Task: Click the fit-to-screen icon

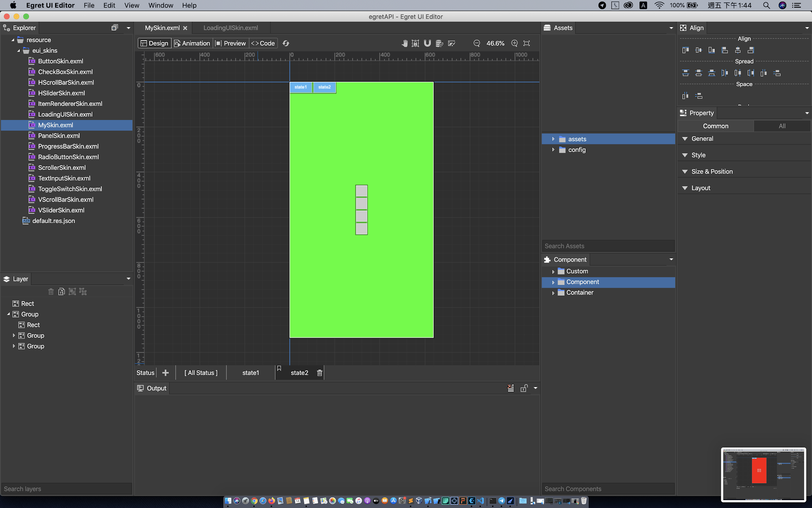Action: point(527,43)
